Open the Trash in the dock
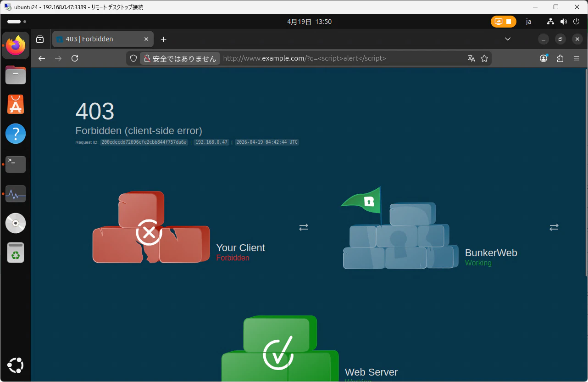 (x=16, y=253)
